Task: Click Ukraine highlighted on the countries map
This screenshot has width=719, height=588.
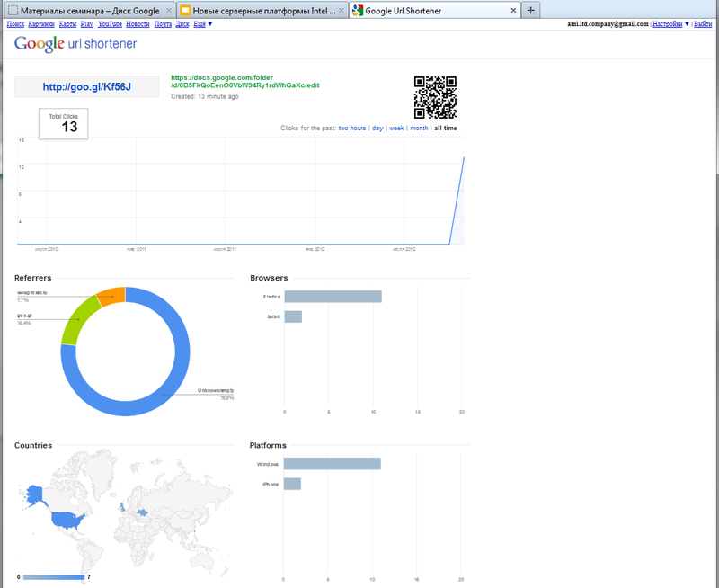Action: tap(143, 512)
